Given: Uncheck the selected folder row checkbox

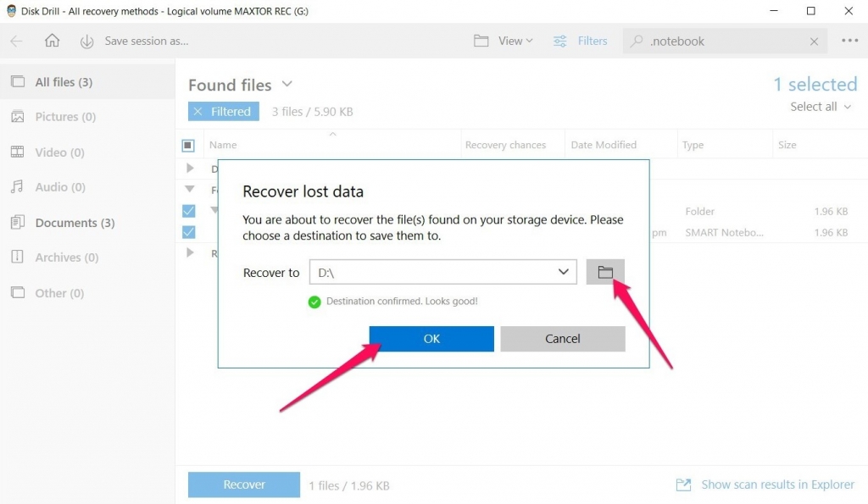Looking at the screenshot, I should [x=188, y=210].
